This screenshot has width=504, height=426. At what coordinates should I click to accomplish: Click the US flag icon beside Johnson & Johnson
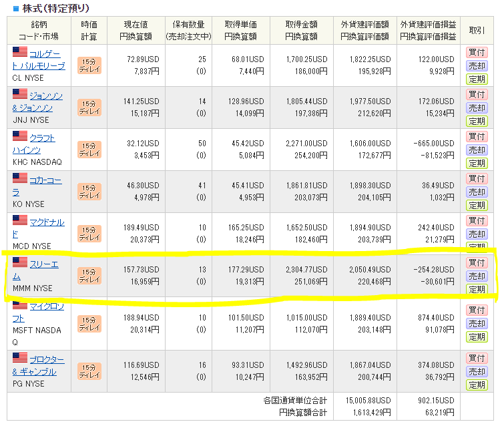point(20,95)
